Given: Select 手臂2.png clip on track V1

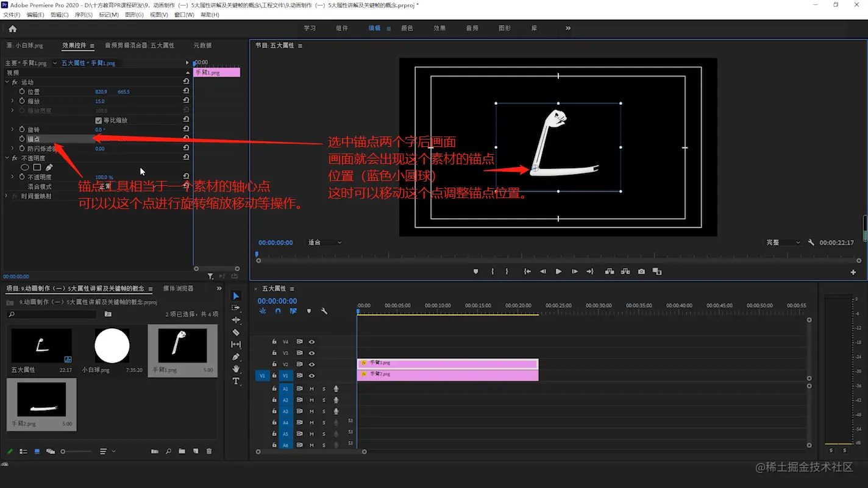Looking at the screenshot, I should tap(447, 375).
